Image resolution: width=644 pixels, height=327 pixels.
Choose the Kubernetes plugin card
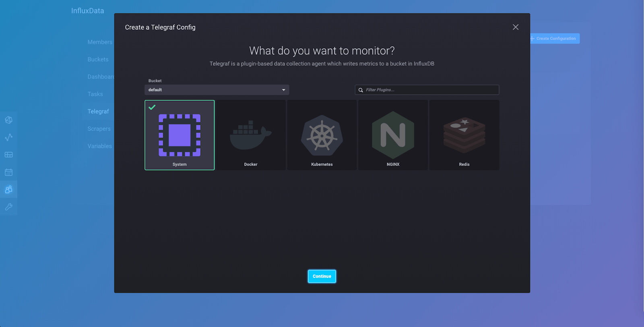coord(322,135)
